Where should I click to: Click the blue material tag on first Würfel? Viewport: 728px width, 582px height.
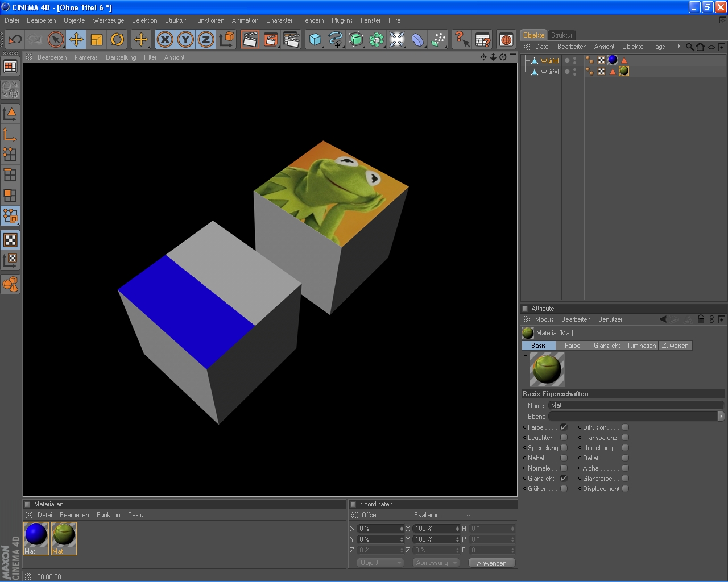click(613, 60)
